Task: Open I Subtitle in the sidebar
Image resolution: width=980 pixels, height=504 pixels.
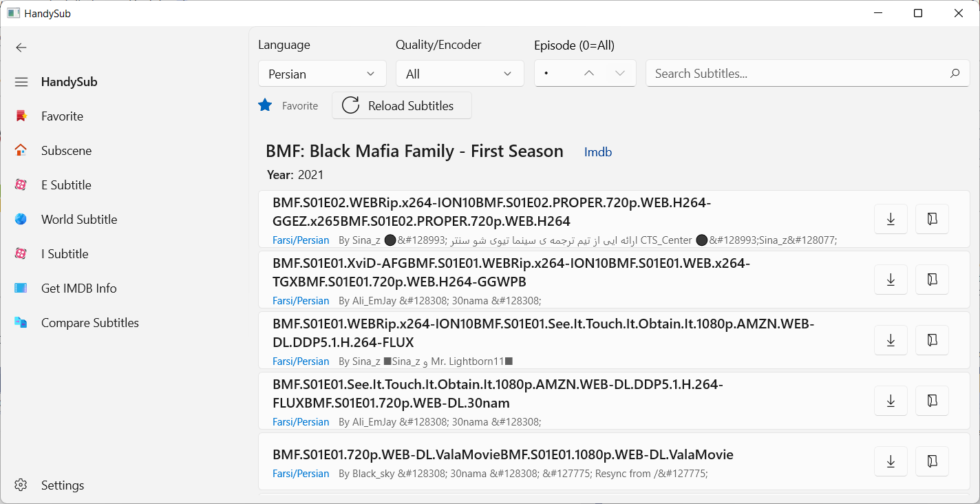Action: click(x=124, y=254)
